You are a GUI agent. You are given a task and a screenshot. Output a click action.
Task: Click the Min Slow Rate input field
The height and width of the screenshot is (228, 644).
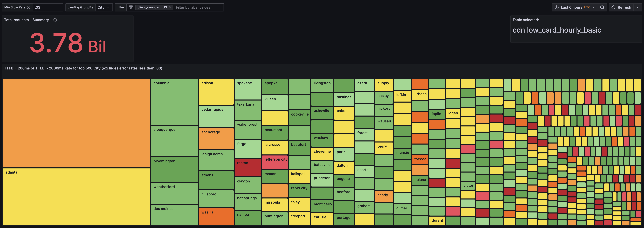[48, 8]
